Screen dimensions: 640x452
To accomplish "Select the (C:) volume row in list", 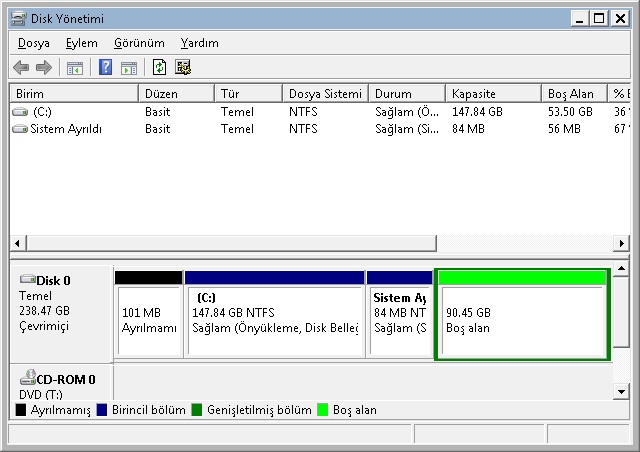I will 42,112.
